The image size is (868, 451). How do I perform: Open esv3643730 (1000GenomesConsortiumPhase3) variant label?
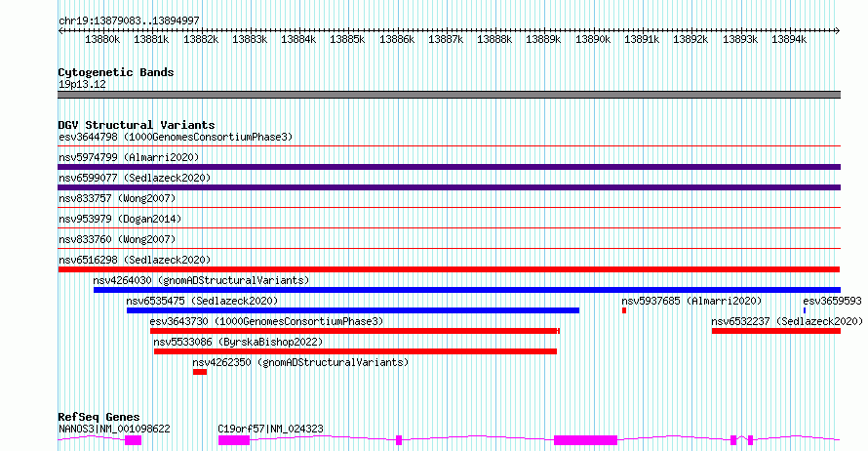[x=266, y=321]
